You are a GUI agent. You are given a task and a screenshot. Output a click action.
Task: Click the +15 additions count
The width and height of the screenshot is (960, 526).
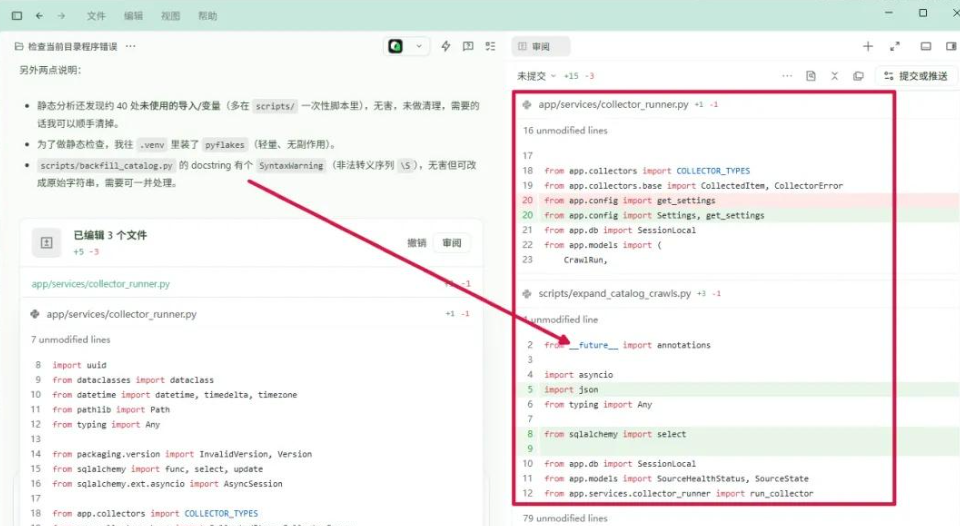[571, 76]
